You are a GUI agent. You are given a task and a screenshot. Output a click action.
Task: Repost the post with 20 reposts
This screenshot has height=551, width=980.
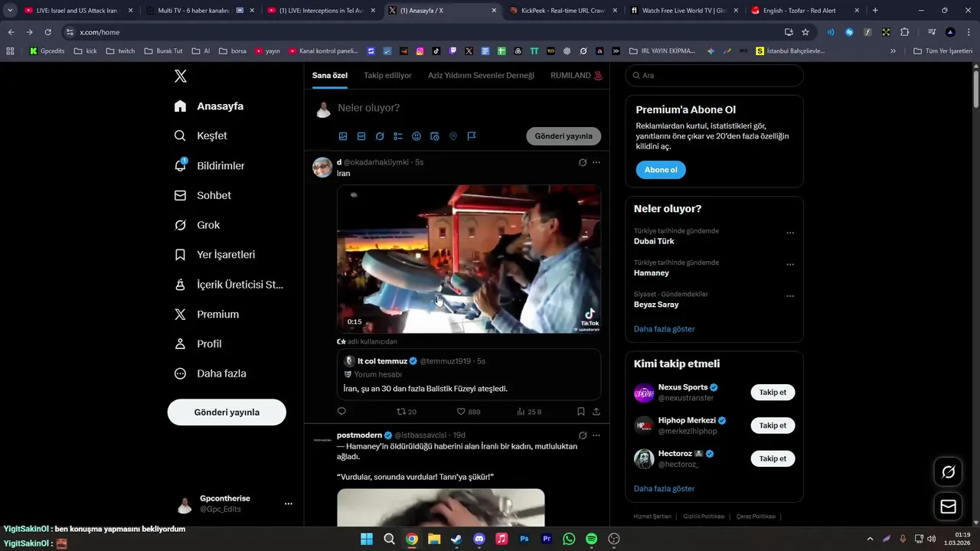coord(406,412)
